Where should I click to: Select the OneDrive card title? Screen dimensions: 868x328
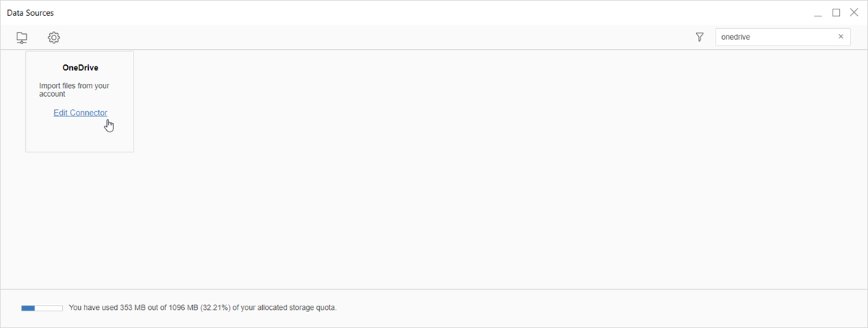80,68
